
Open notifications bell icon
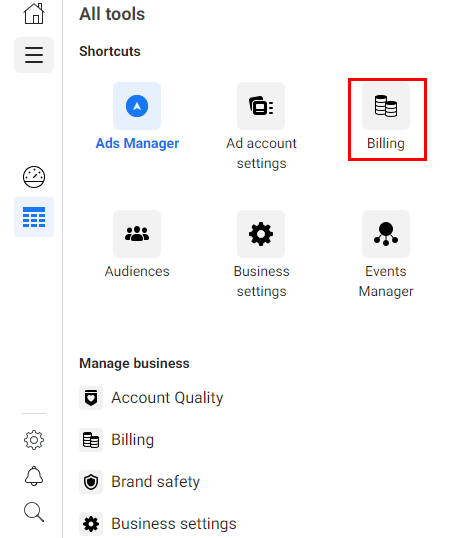[x=34, y=476]
